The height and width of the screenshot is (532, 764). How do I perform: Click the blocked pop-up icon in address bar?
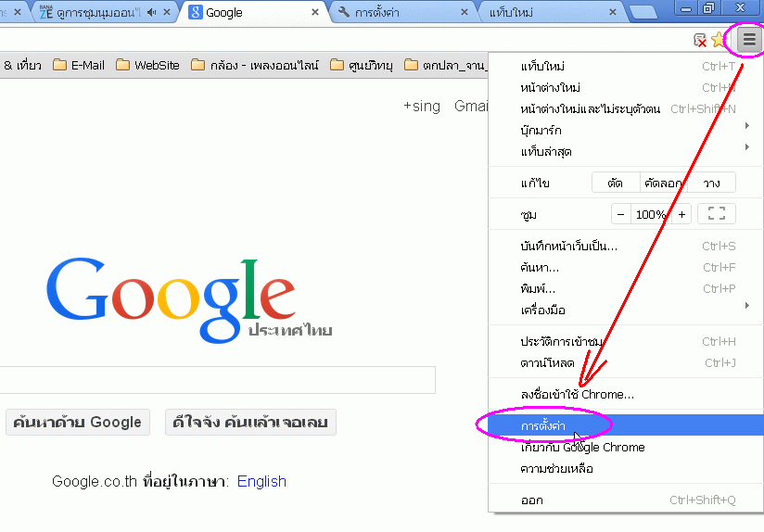(701, 40)
